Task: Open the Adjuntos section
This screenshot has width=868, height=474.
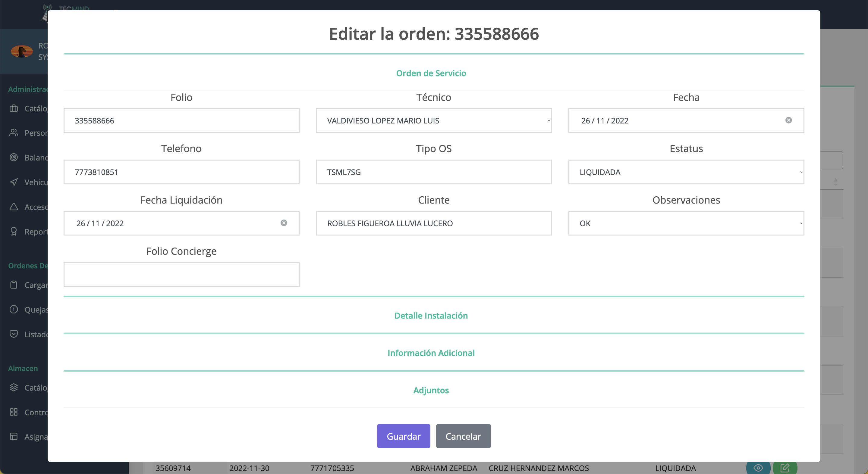Action: (x=431, y=390)
